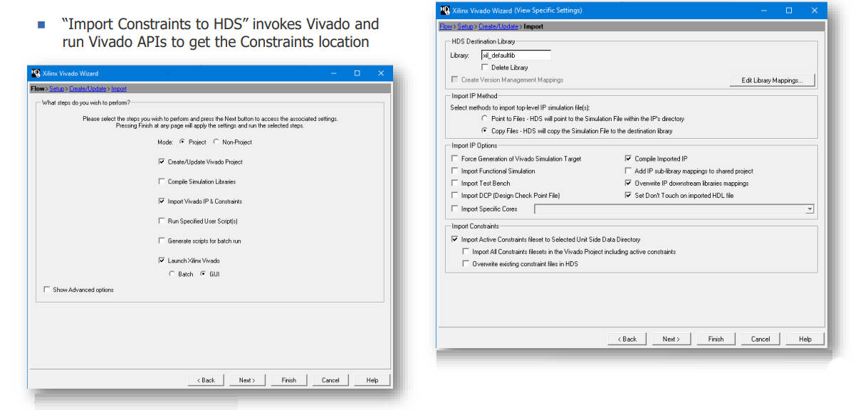The image size is (868, 410).
Task: Click Help button in right wizard
Action: point(805,339)
